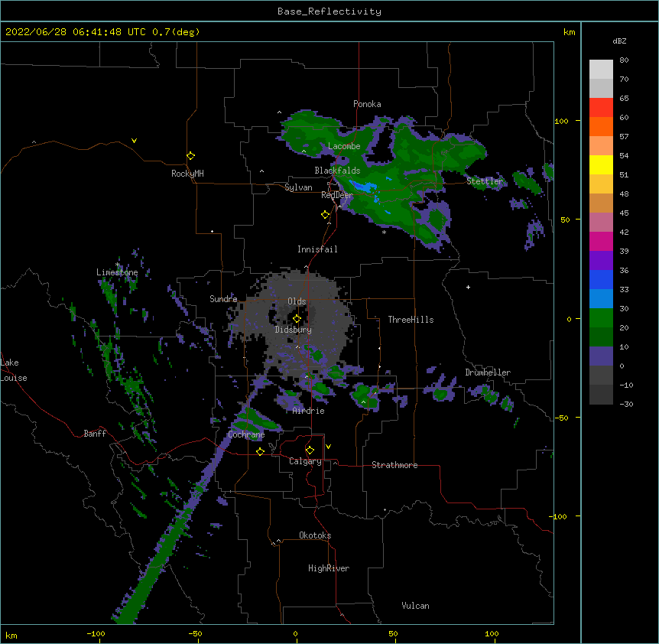The image size is (659, 644).
Task: Click the Ponoka city label
Action: pyautogui.click(x=367, y=104)
